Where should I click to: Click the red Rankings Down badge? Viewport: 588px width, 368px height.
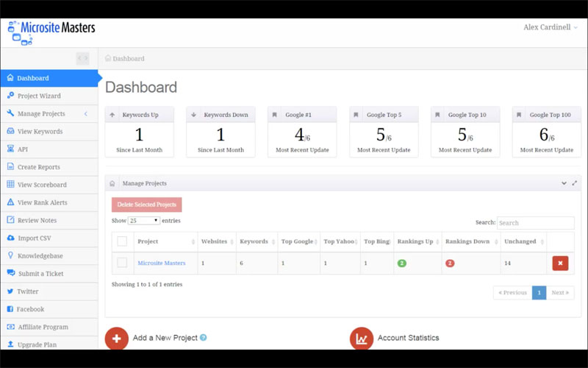(450, 263)
